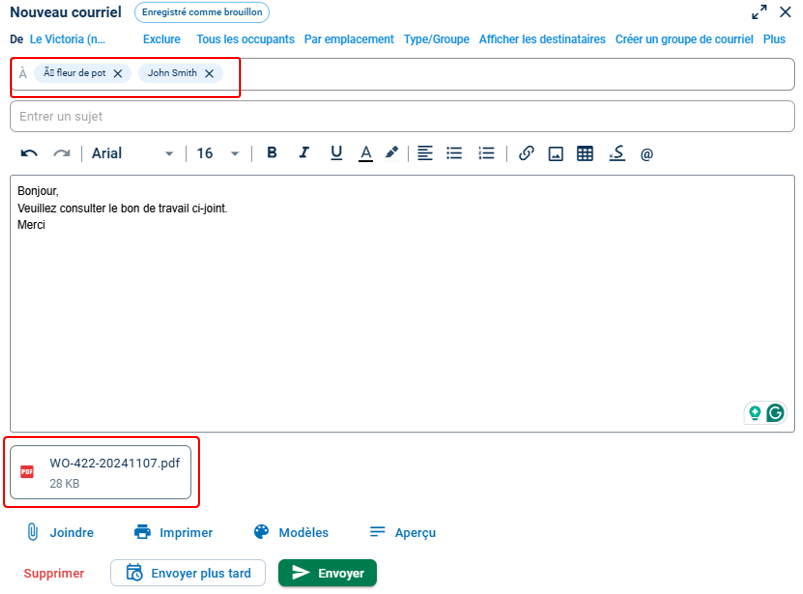Click Envoyer plus tard
Image resolution: width=803 pixels, height=594 pixels.
click(188, 572)
